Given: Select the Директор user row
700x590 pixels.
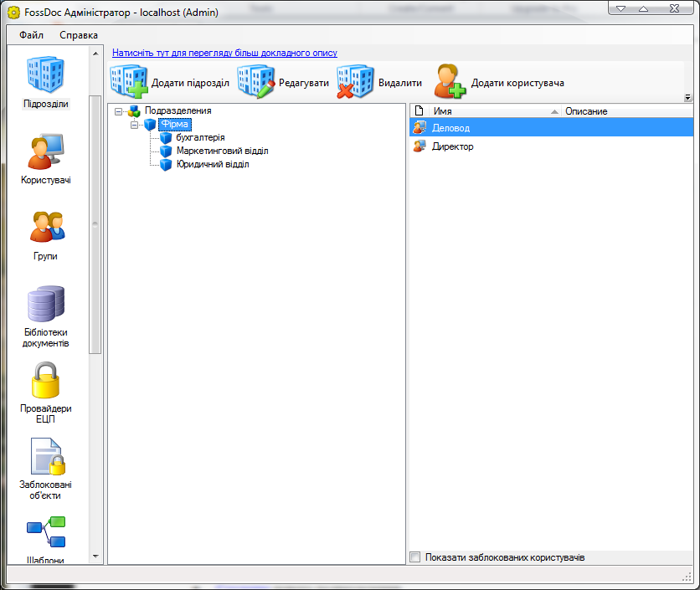Looking at the screenshot, I should [x=551, y=146].
